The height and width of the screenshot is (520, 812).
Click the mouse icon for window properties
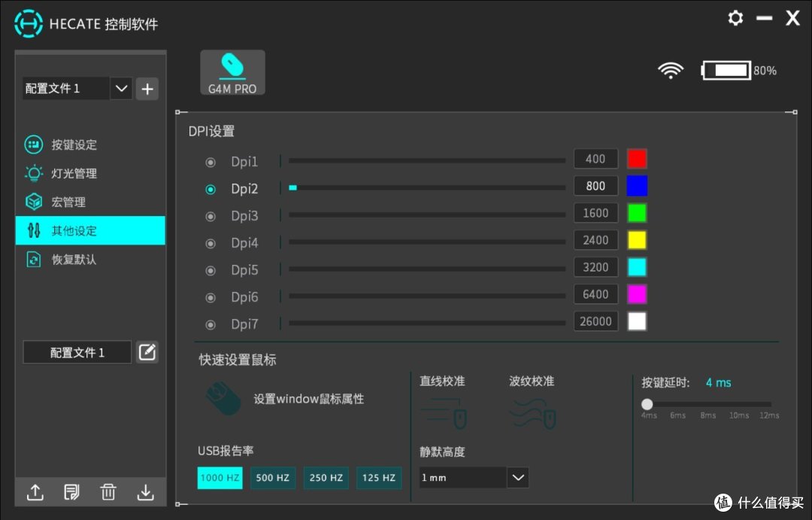coord(224,398)
